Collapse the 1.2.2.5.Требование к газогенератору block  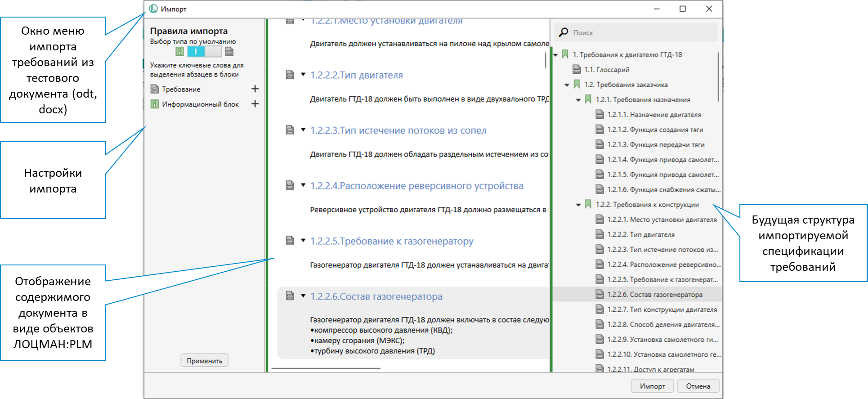pyautogui.click(x=303, y=241)
